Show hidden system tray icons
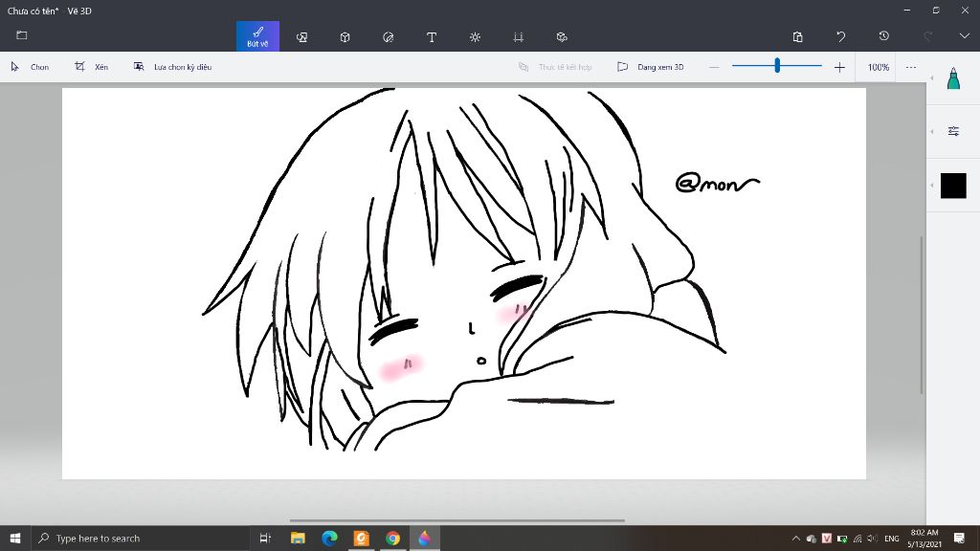Image resolution: width=980 pixels, height=551 pixels. click(795, 538)
